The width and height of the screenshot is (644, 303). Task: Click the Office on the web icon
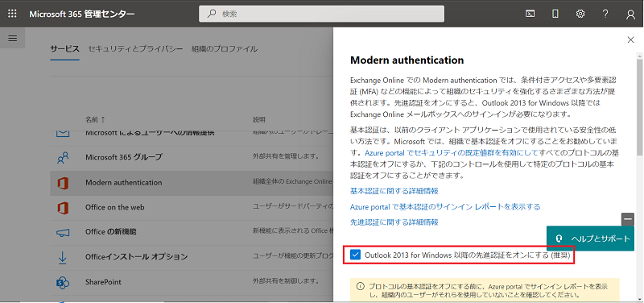[63, 208]
